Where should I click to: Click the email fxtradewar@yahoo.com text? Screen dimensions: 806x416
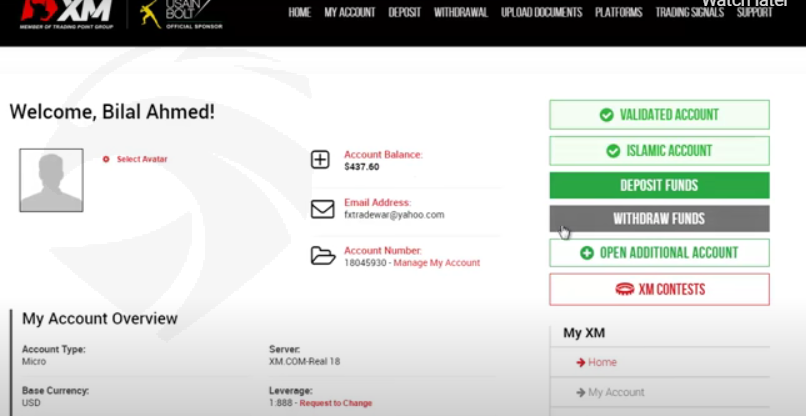[394, 215]
